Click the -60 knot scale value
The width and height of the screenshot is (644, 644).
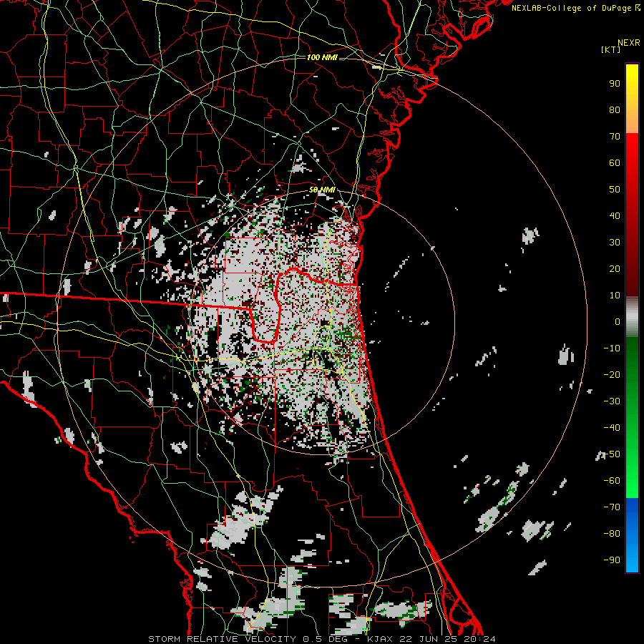(612, 481)
